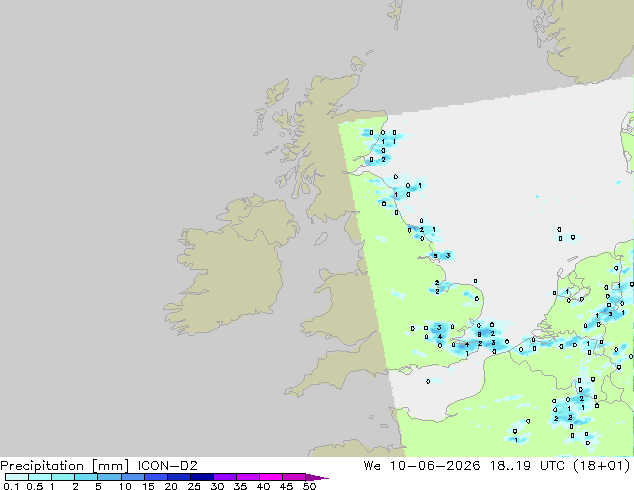Click the blue 10–15 mm legend swatch
Image resolution: width=634 pixels, height=490 pixels.
tap(133, 477)
